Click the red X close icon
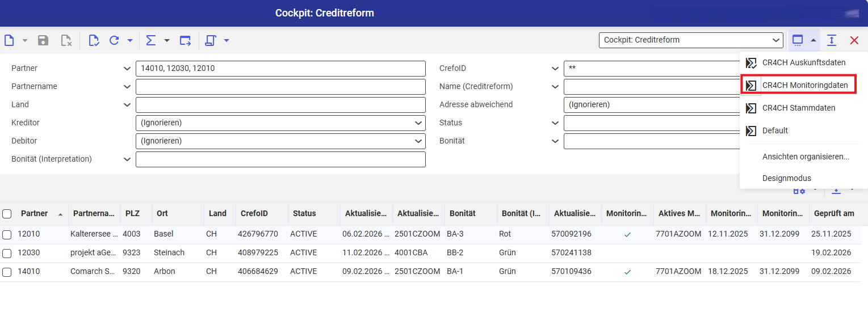This screenshot has width=868, height=329. (854, 40)
